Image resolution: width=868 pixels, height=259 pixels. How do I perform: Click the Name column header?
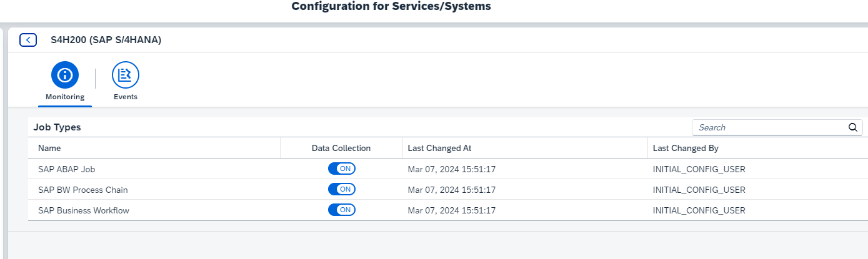coord(49,148)
